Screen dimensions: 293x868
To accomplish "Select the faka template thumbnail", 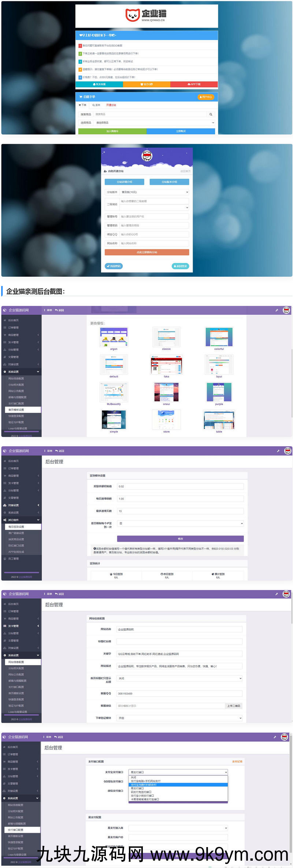I will coord(166,365).
